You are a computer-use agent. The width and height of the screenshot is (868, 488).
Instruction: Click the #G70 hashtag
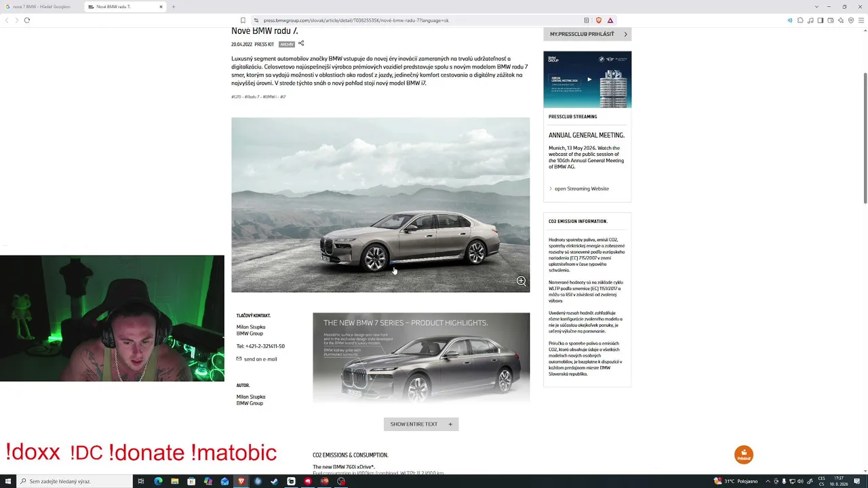click(236, 97)
